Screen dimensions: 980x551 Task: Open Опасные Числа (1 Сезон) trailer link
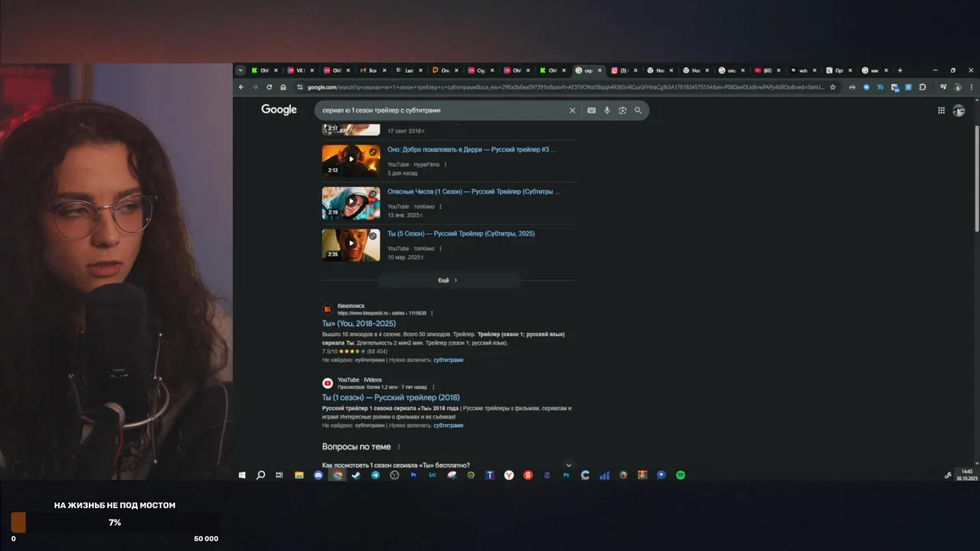click(473, 192)
